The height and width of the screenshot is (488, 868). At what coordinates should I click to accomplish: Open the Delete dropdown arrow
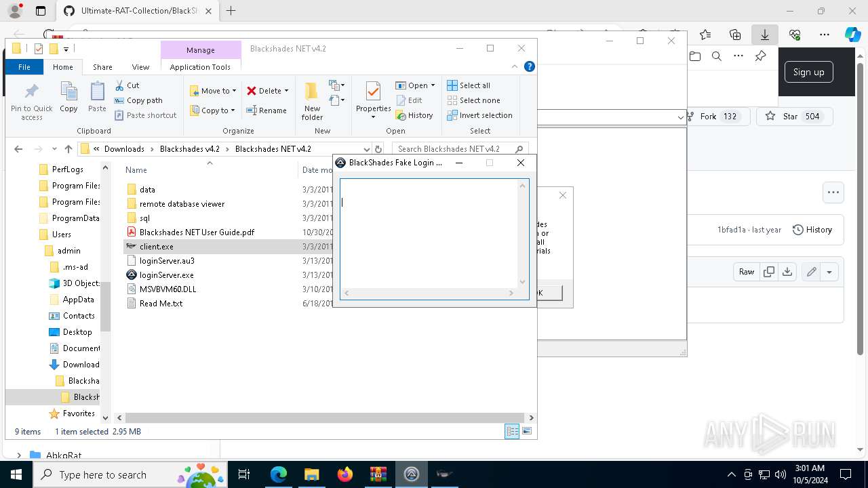pos(286,91)
